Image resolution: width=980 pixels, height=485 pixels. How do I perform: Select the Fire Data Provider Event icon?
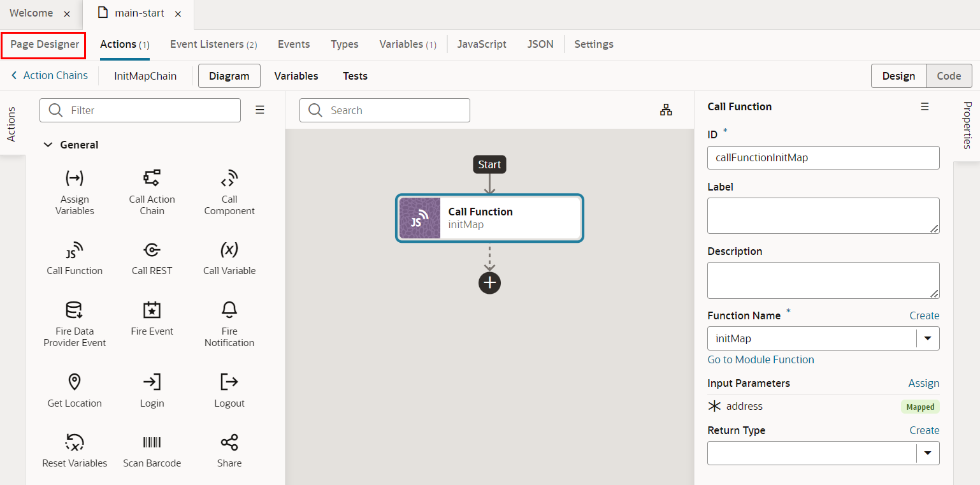[75, 310]
